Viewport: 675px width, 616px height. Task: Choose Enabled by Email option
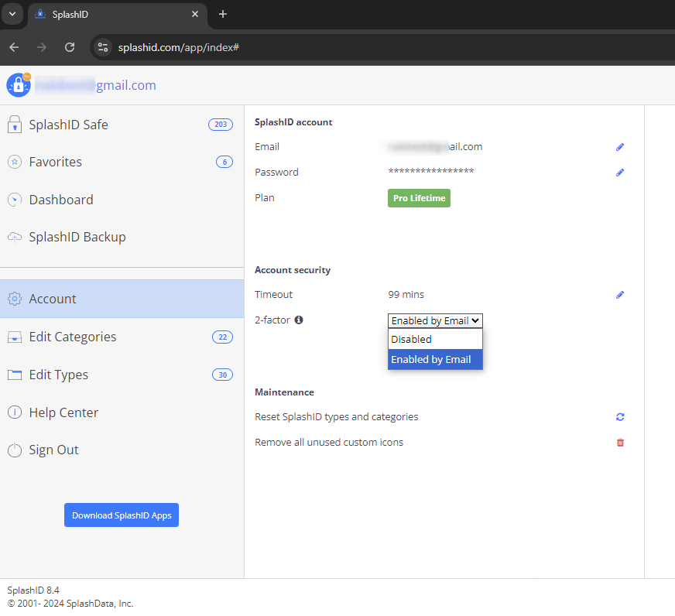(x=435, y=359)
